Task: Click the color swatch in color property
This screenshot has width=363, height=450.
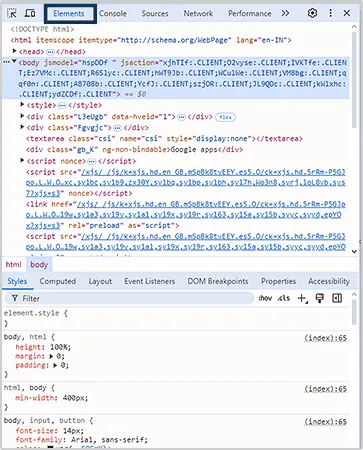Action: [50, 447]
